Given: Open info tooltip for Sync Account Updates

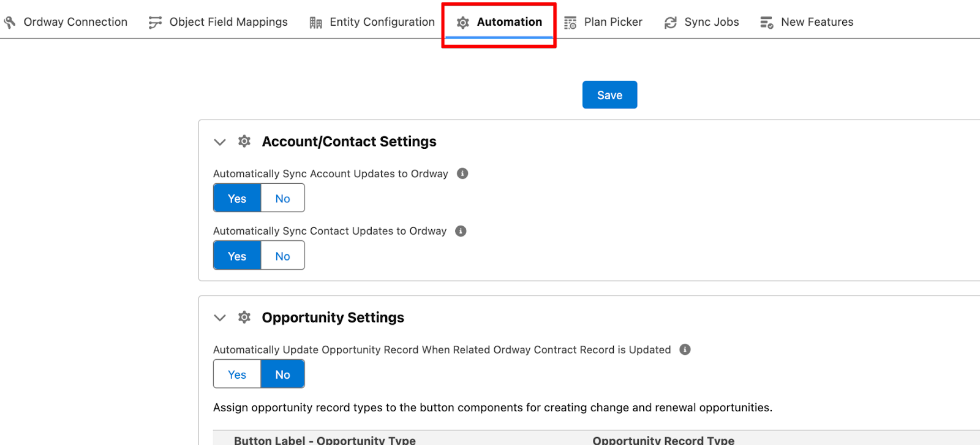Looking at the screenshot, I should pos(462,173).
